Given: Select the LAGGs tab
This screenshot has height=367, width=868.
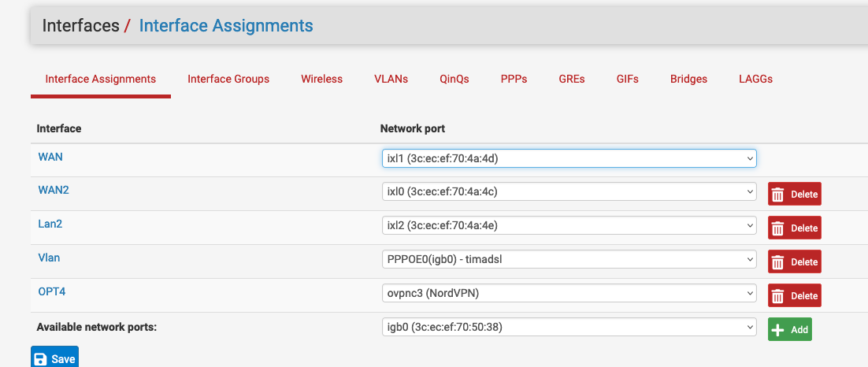Looking at the screenshot, I should click(755, 79).
